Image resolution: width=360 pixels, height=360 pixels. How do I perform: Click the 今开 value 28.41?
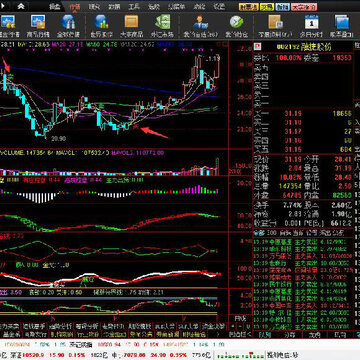pyautogui.click(x=343, y=159)
